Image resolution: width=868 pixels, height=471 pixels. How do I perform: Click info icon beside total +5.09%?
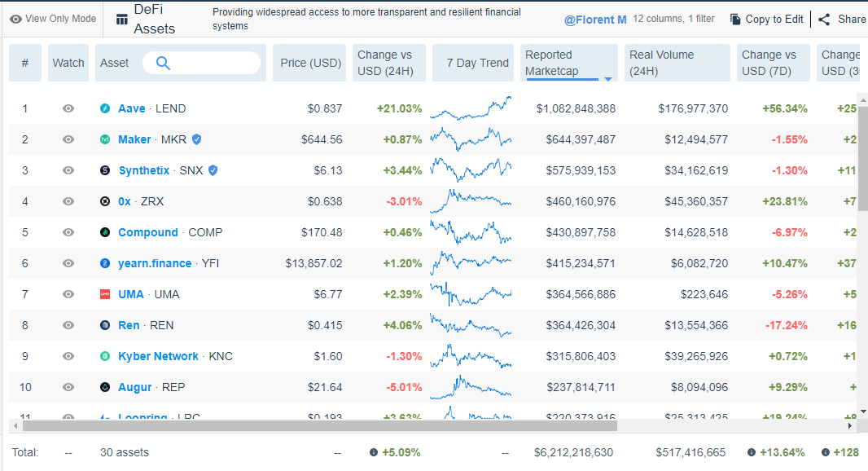click(374, 452)
